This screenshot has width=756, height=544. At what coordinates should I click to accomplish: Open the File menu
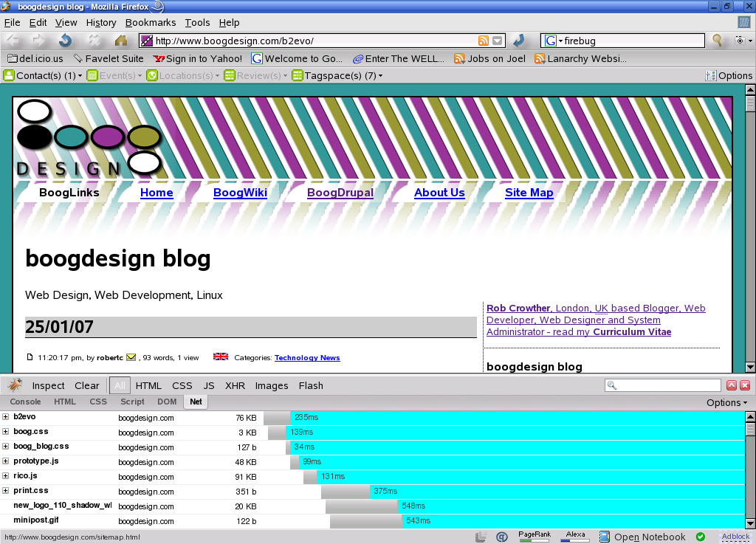click(x=12, y=23)
